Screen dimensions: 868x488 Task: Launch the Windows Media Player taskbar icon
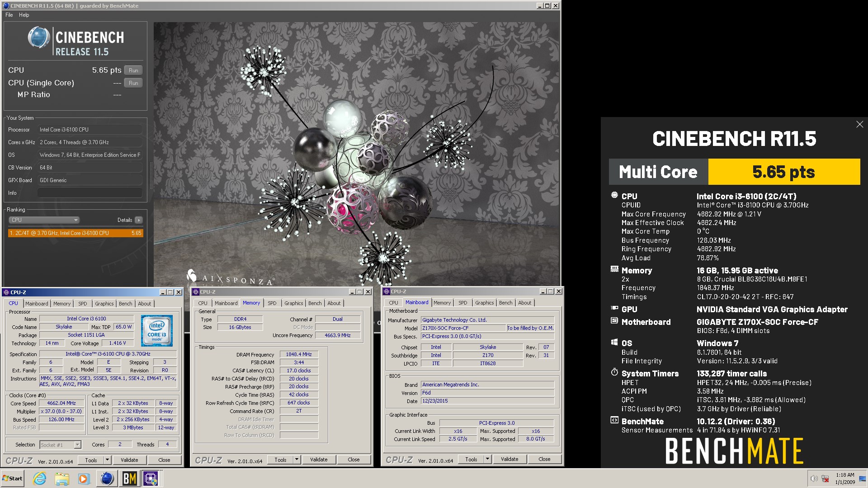point(84,479)
